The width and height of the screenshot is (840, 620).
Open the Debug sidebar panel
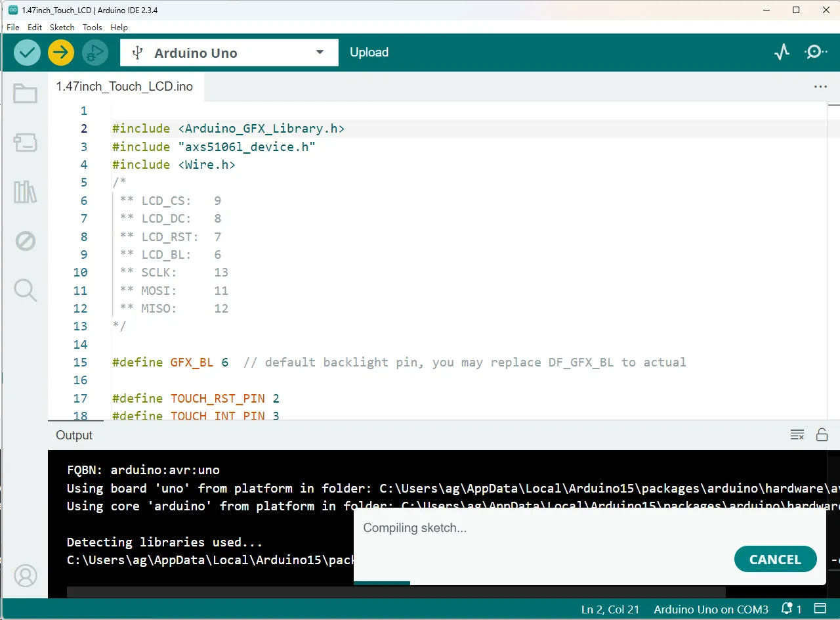coord(25,241)
